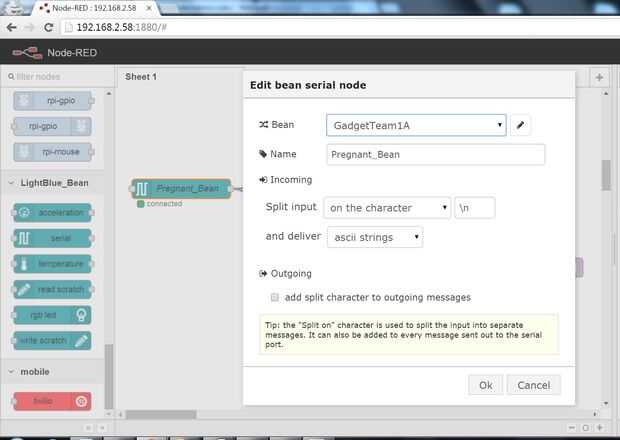The image size is (620, 440).
Task: Collapse the LightBlue_Bean palette category
Action: tap(53, 183)
